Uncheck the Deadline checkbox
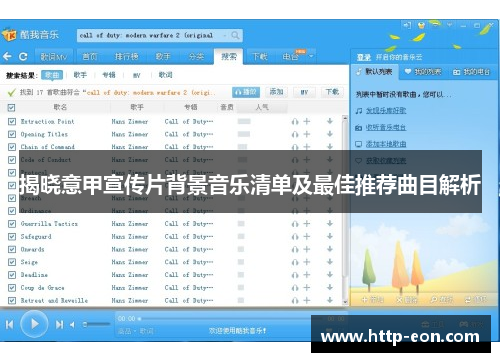 12,275
